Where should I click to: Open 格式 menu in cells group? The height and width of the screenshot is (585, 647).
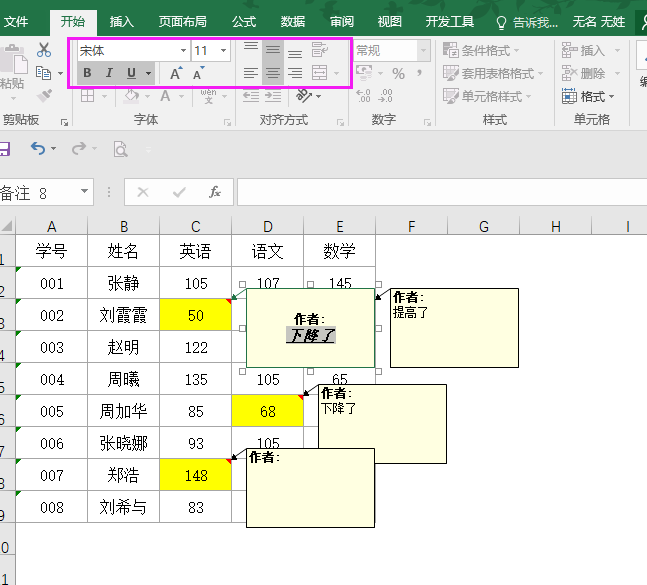588,97
